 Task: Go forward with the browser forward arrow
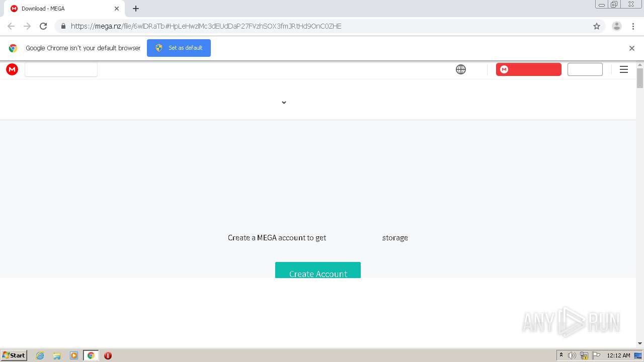27,26
